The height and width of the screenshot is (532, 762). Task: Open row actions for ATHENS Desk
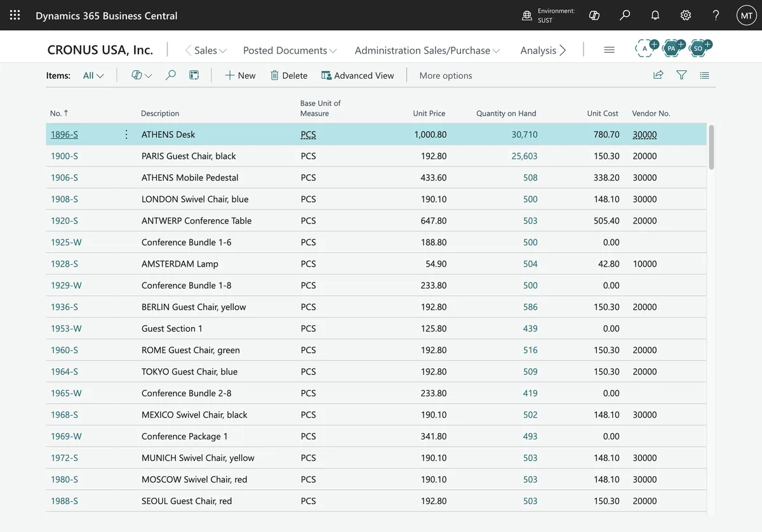[x=126, y=135]
